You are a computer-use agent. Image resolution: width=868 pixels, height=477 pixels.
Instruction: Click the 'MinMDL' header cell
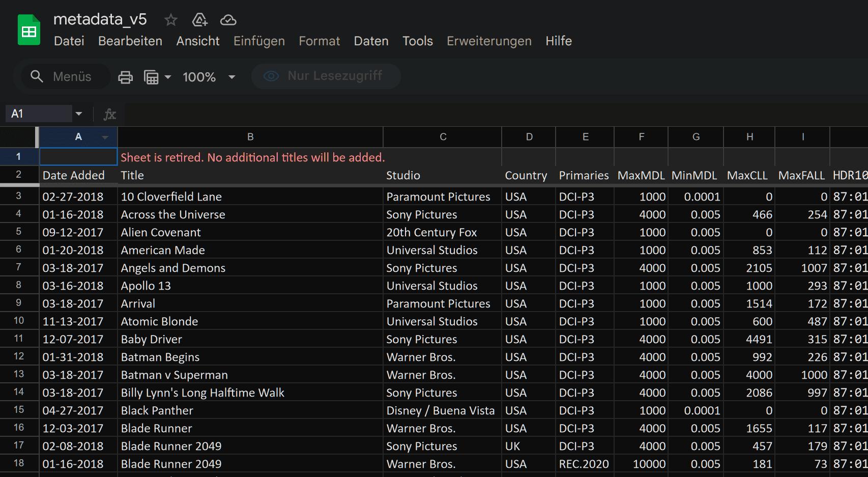coord(696,175)
